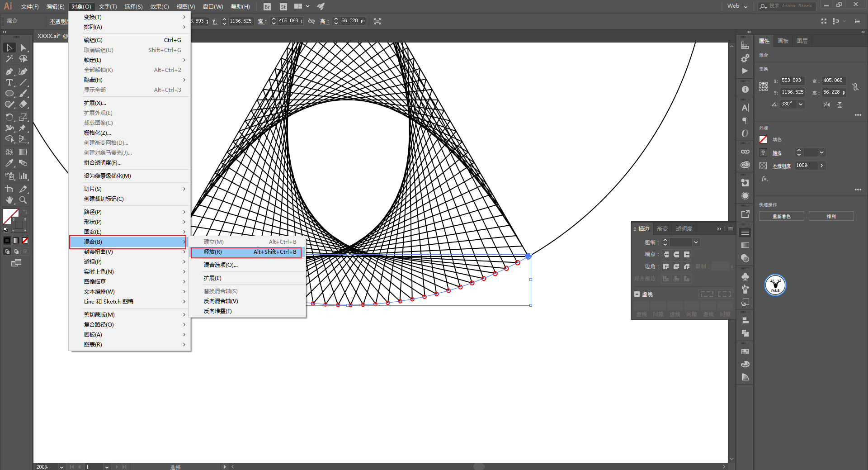Viewport: 868px width, 470px height.
Task: Open the zoom level dropdown
Action: coord(61,467)
